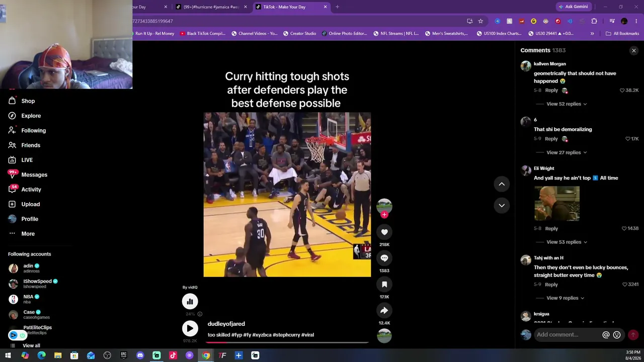Open the dudleyofjared profile link
Viewport: 644px width, 362px height.
point(226,324)
